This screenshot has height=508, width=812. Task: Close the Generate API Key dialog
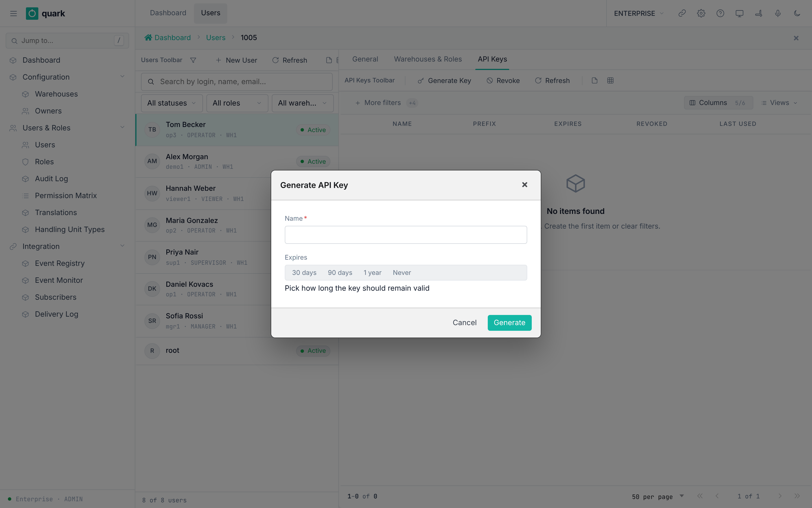[x=525, y=185]
